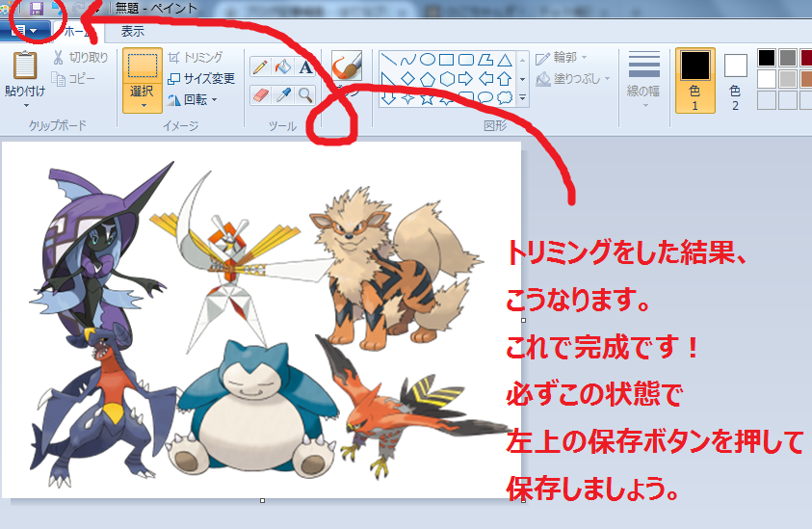812x529 pixels.
Task: Pick the light gray palette swatch
Action: 788,79
